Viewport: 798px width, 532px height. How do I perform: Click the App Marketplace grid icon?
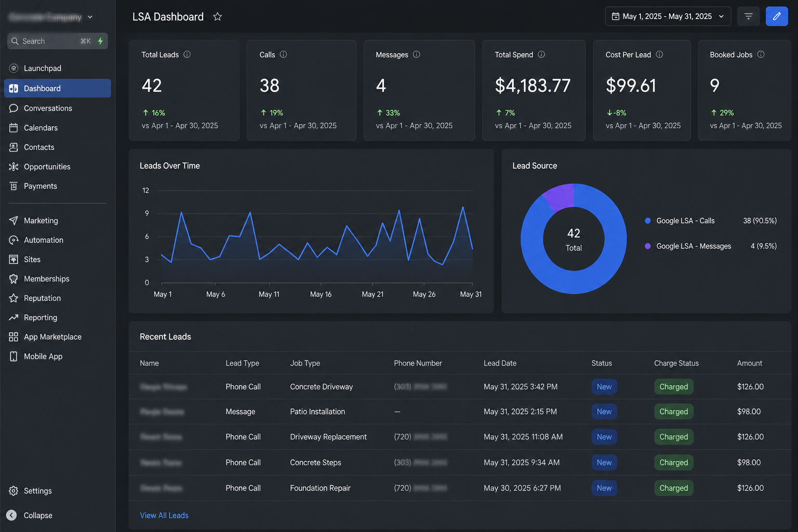tap(14, 337)
